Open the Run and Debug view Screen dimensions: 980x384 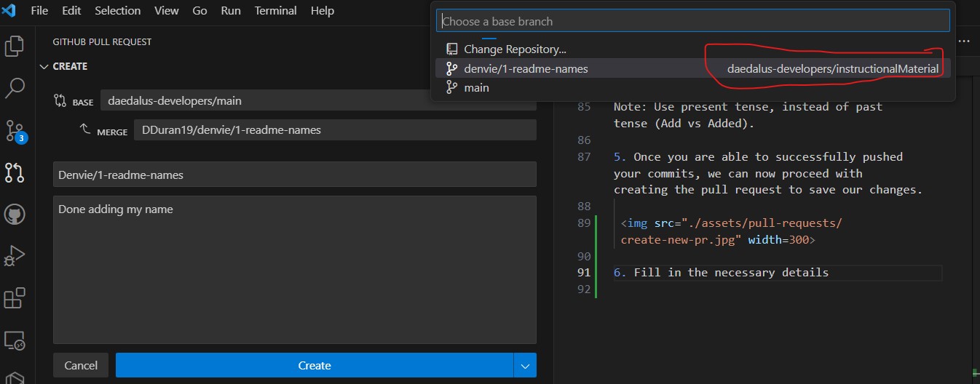click(15, 256)
